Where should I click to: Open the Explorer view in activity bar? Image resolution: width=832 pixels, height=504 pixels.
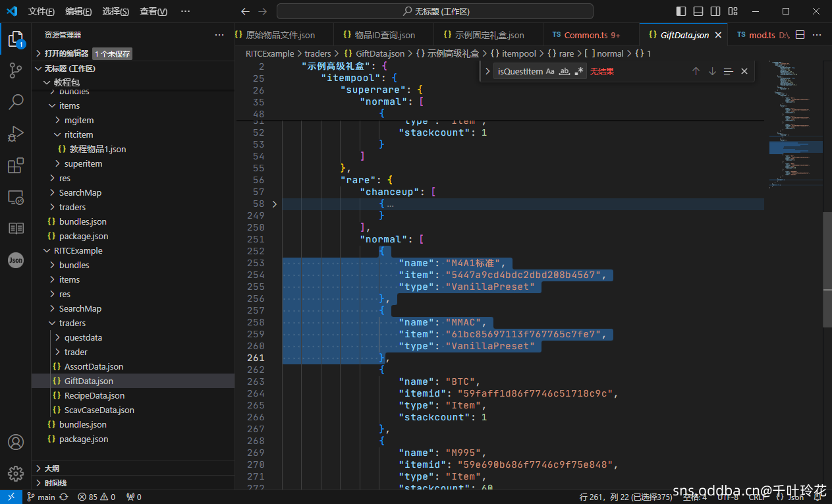pyautogui.click(x=16, y=39)
